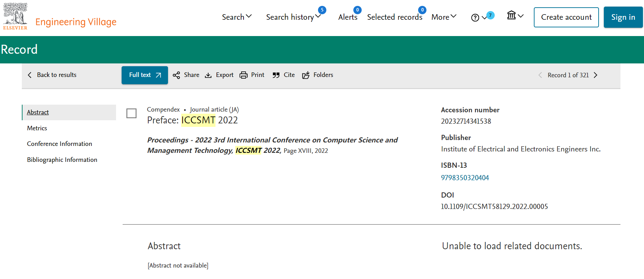Click the Share label in toolbar
The width and height of the screenshot is (644, 279).
click(192, 75)
